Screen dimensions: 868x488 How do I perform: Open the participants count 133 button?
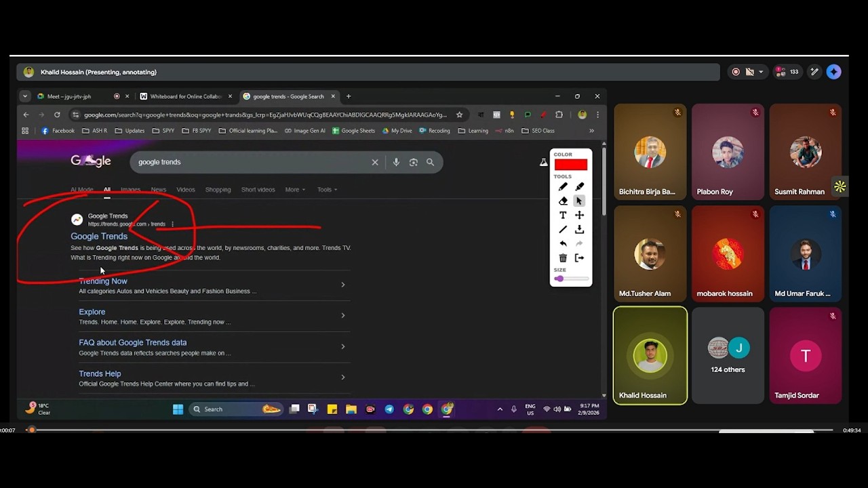coord(787,72)
